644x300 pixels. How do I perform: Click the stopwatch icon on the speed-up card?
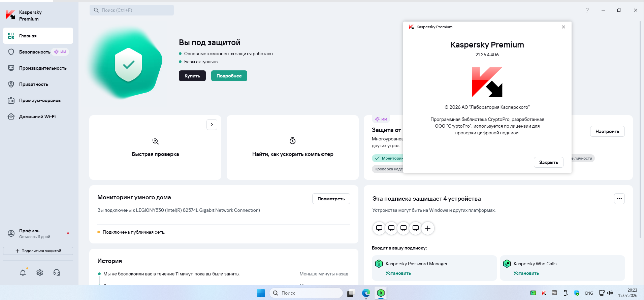pyautogui.click(x=293, y=141)
